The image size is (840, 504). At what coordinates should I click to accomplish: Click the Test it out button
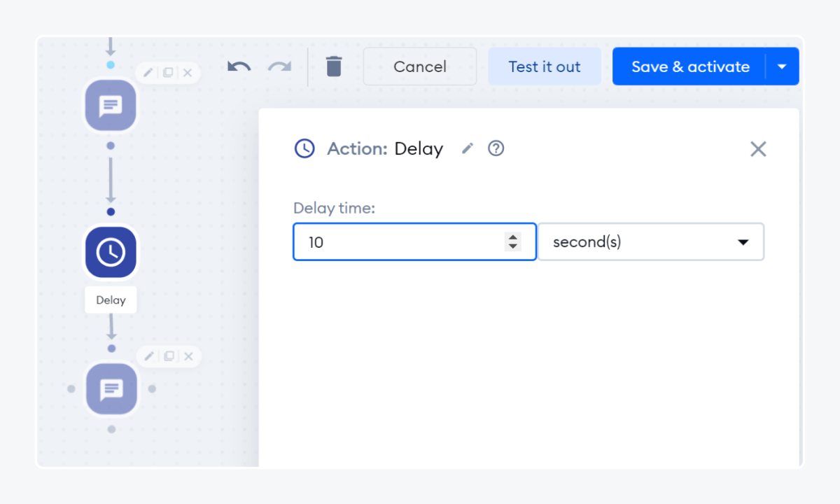pyautogui.click(x=545, y=66)
